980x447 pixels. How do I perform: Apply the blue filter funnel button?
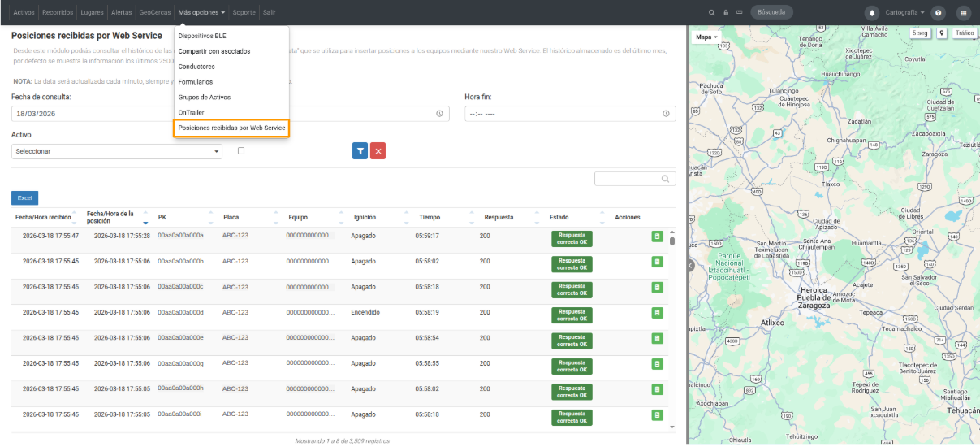(x=360, y=150)
